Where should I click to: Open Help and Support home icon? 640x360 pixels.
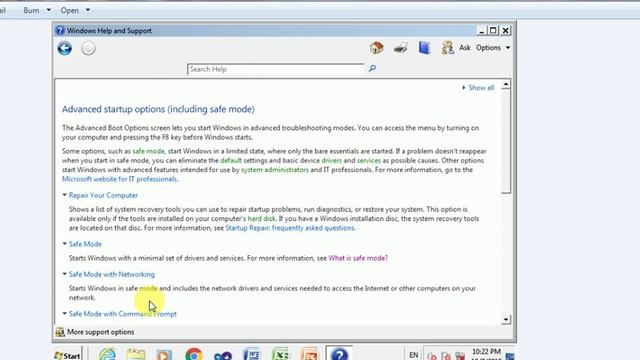377,48
